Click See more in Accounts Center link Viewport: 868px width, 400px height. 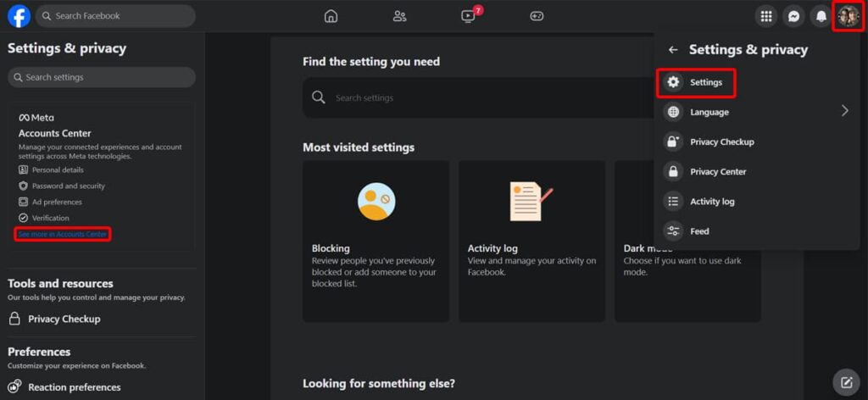63,234
